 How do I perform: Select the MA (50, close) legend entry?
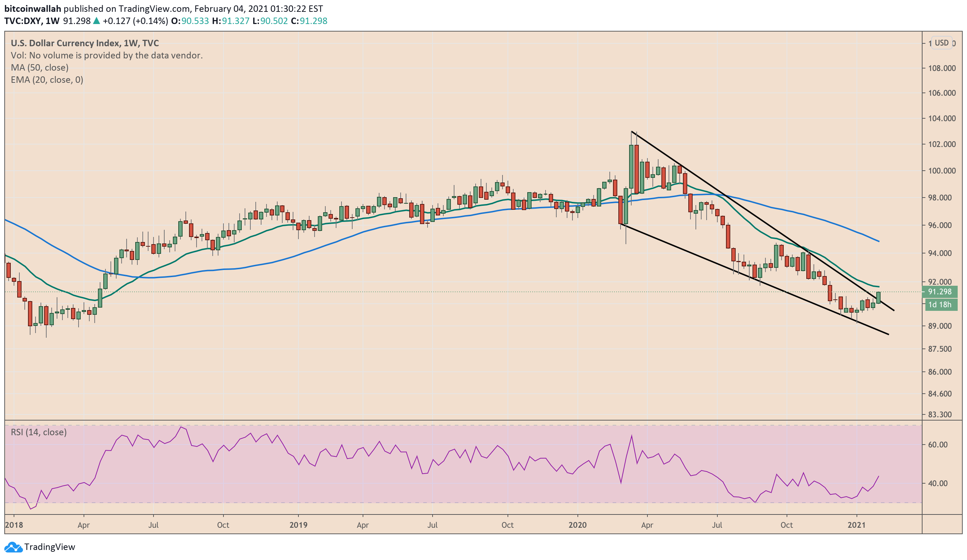pos(39,68)
